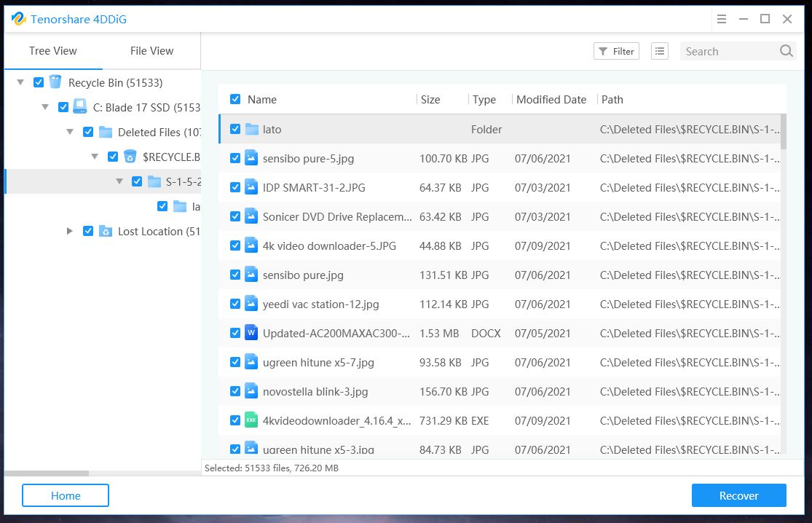Viewport: 812px width, 523px height.
Task: Click the tree panel horizontal scrollbar
Action: point(47,473)
